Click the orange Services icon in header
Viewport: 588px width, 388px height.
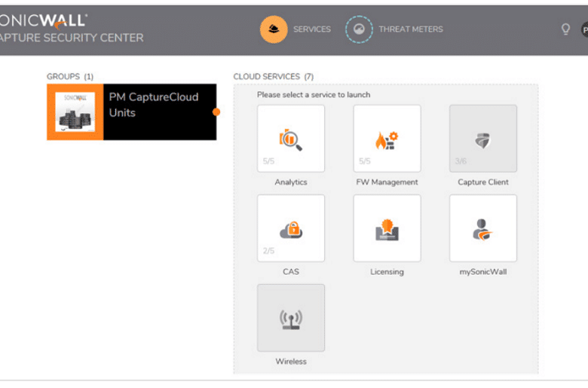point(274,29)
